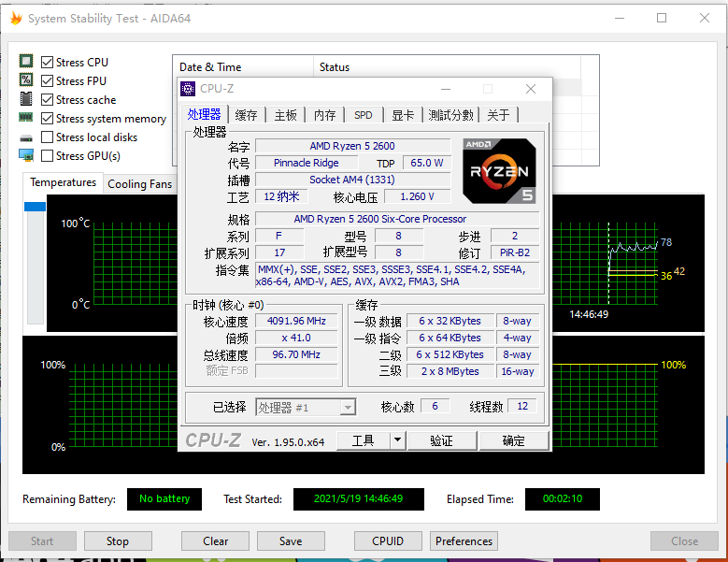This screenshot has width=728, height=562.
Task: Click the Clear button
Action: (216, 541)
